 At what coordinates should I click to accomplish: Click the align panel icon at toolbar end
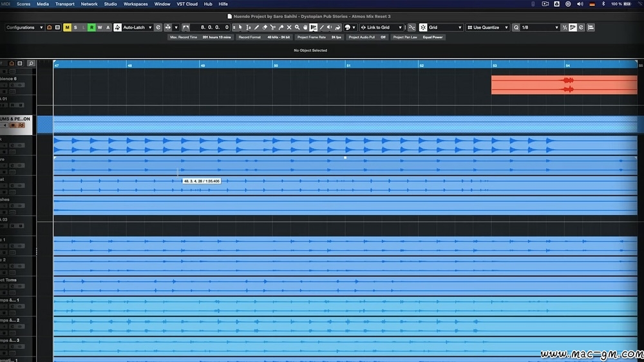coord(591,28)
